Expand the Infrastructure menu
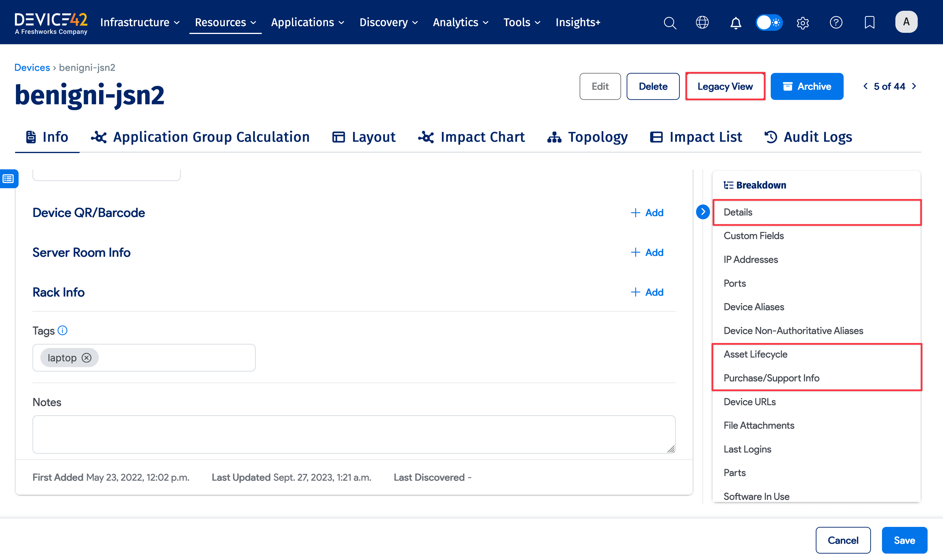The height and width of the screenshot is (560, 943). click(x=140, y=23)
